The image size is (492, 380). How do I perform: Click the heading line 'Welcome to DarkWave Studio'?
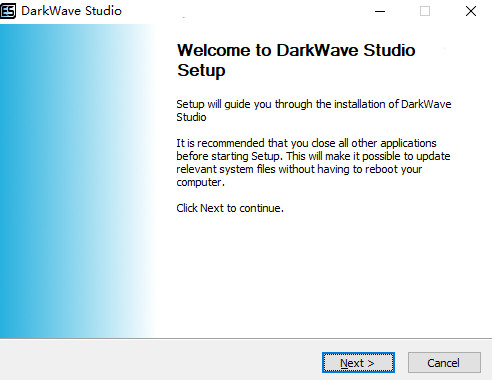296,50
